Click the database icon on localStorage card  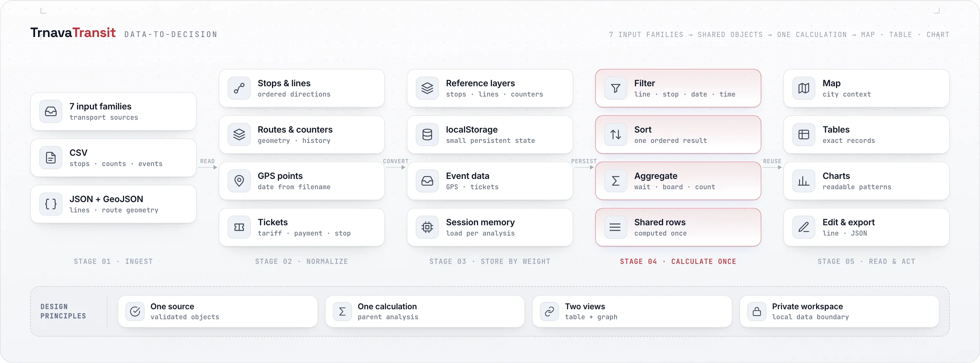[x=427, y=135]
